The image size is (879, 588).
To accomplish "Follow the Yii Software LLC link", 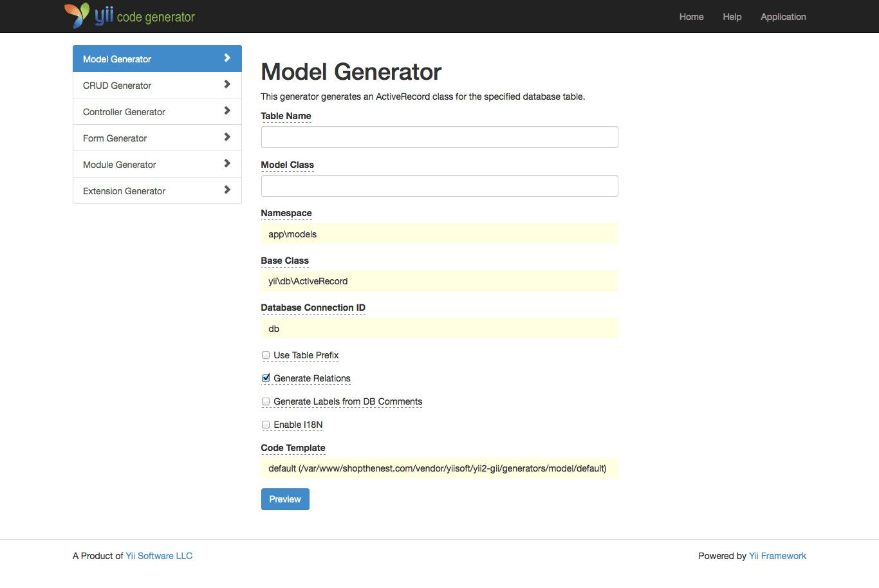I will pos(159,556).
